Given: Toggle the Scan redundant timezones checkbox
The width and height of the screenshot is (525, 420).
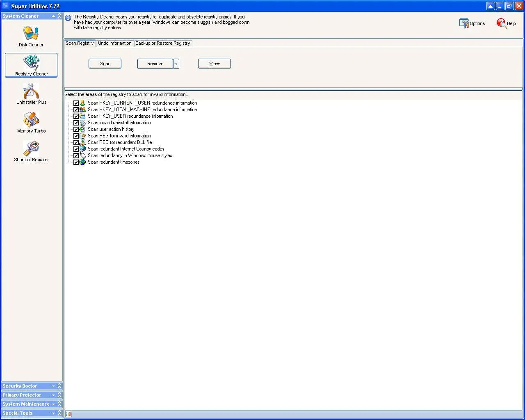Looking at the screenshot, I should click(x=76, y=162).
